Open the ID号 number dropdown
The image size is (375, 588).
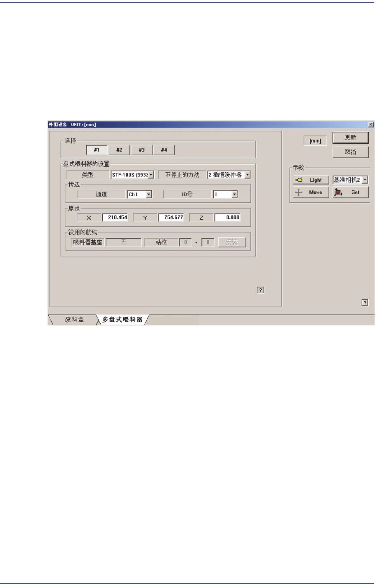[x=225, y=194]
